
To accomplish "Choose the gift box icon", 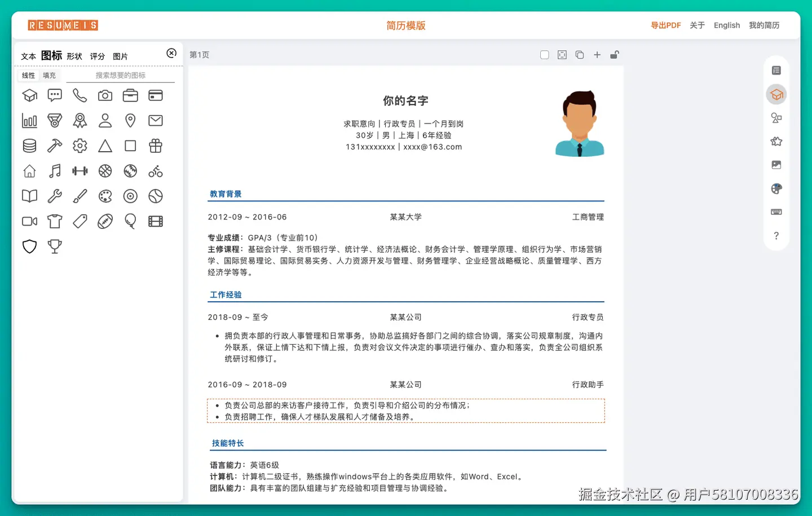I will (x=156, y=145).
